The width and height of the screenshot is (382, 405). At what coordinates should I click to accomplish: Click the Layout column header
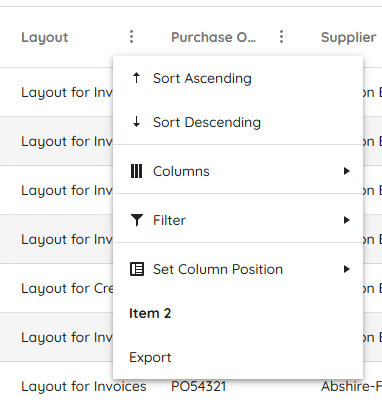point(45,37)
